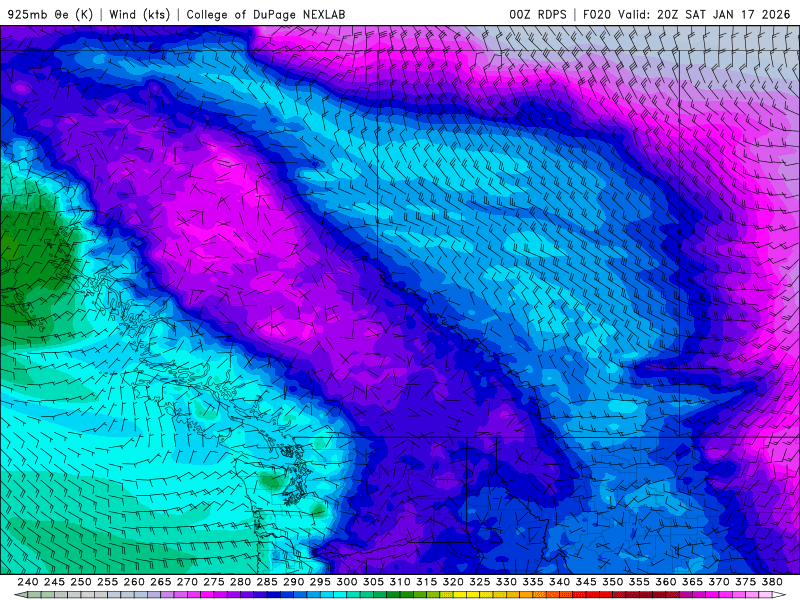800x600 pixels.
Task: Select the 360 value on the color scale
Action: pyautogui.click(x=666, y=582)
